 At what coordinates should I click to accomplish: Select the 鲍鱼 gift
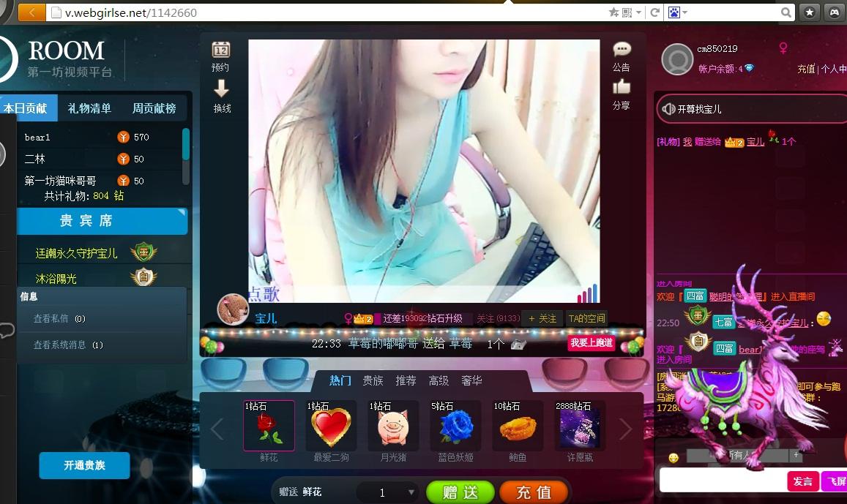[518, 426]
